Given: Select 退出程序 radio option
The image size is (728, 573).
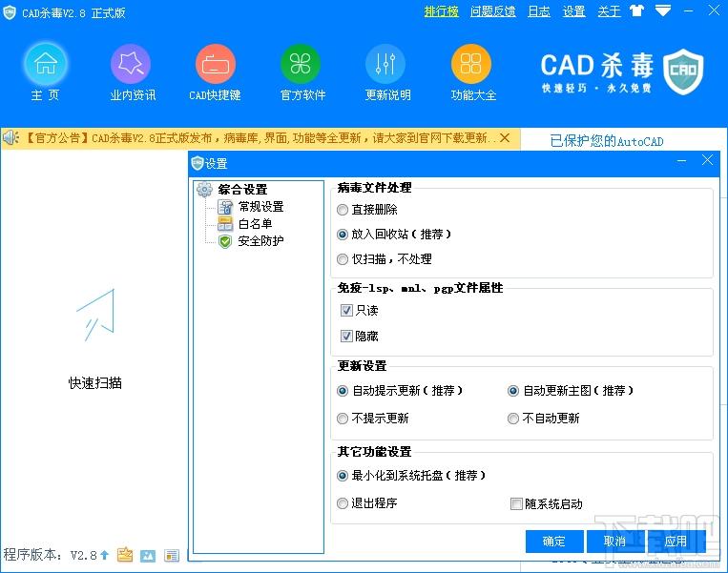Looking at the screenshot, I should click(x=343, y=503).
